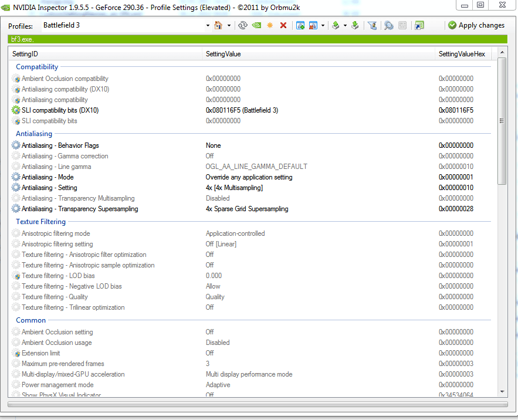Click the green NVIDIA restore defaults icon
This screenshot has width=518, height=420.
pyautogui.click(x=257, y=25)
